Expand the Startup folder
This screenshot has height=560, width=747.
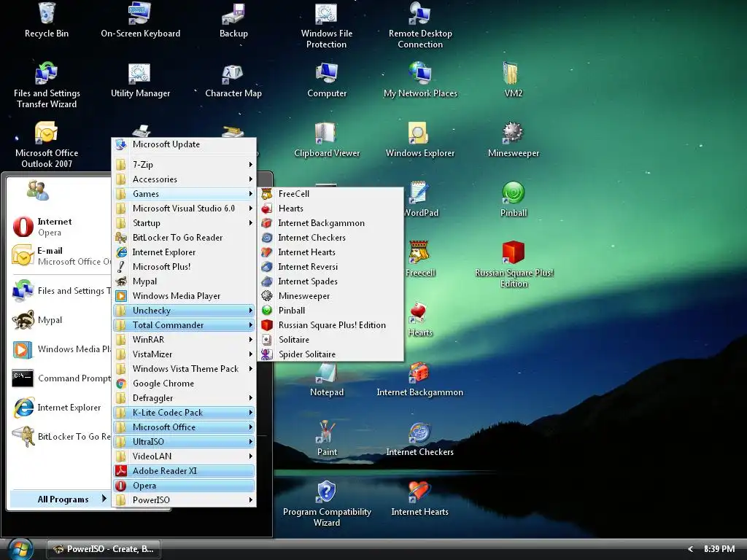click(184, 223)
